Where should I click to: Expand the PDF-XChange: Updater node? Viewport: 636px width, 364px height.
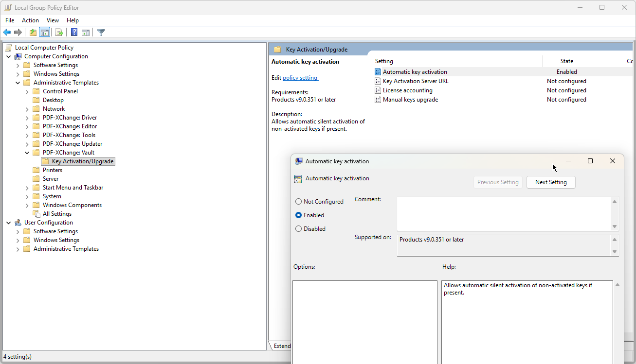(27, 144)
